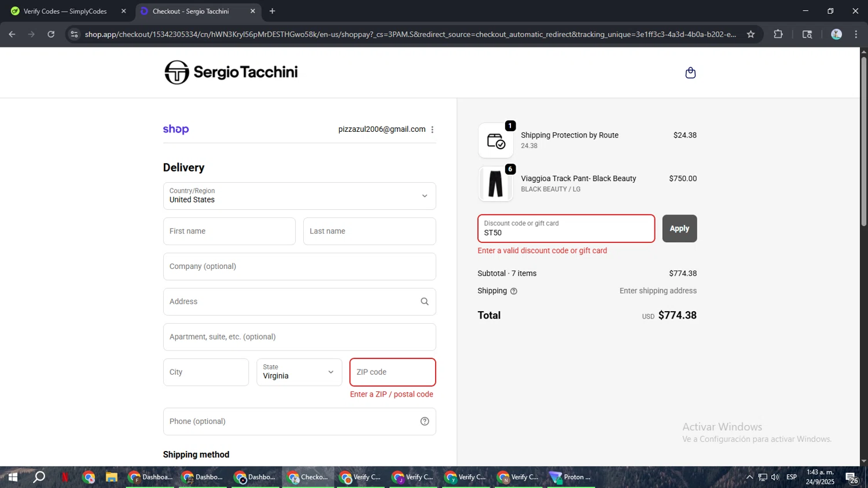The width and height of the screenshot is (868, 488).
Task: Click the $774.38 total amount
Action: tap(677, 315)
